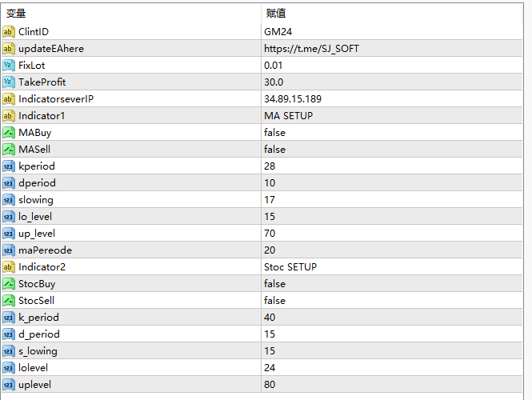Select the double-type icon beside FixLot

[x=9, y=66]
